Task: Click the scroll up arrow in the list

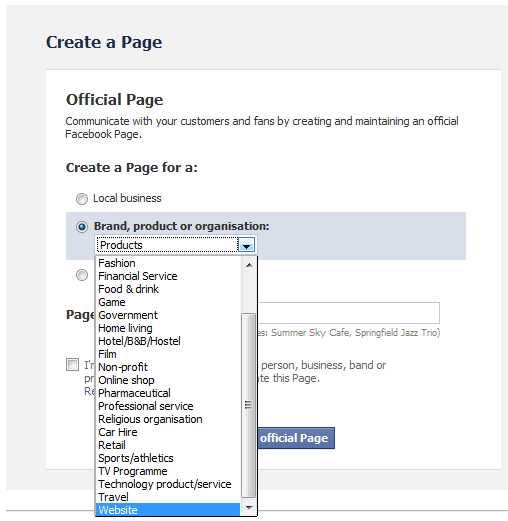Action: pos(249,265)
